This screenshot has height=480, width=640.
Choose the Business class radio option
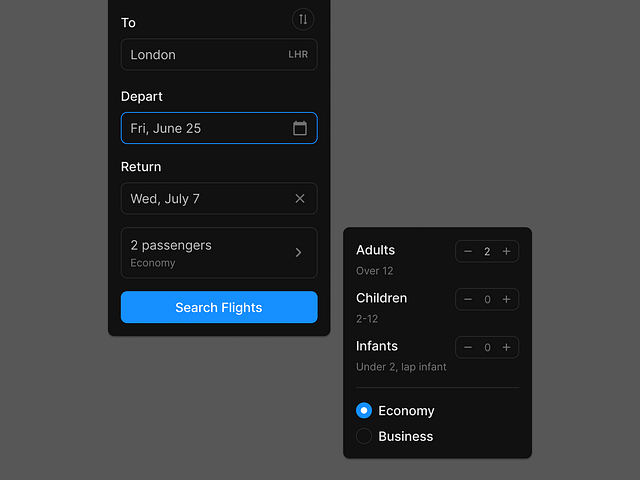coord(364,436)
